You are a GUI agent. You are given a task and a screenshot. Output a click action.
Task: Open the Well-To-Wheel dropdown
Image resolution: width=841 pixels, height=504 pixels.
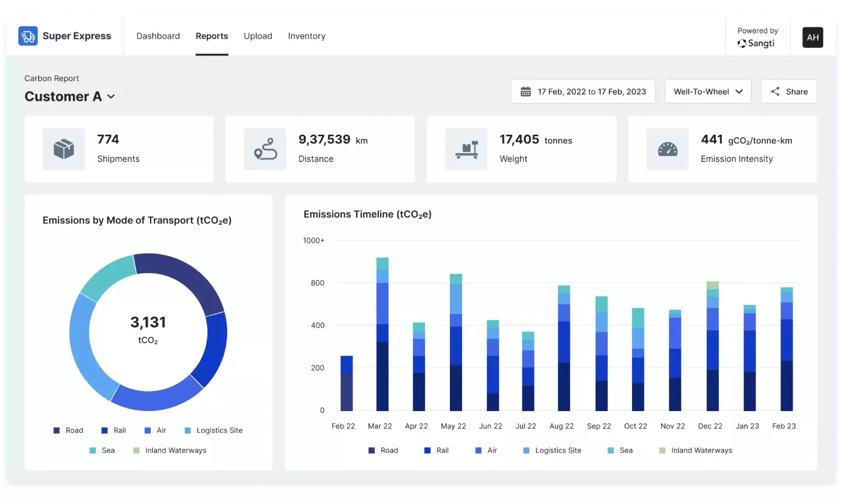(708, 91)
